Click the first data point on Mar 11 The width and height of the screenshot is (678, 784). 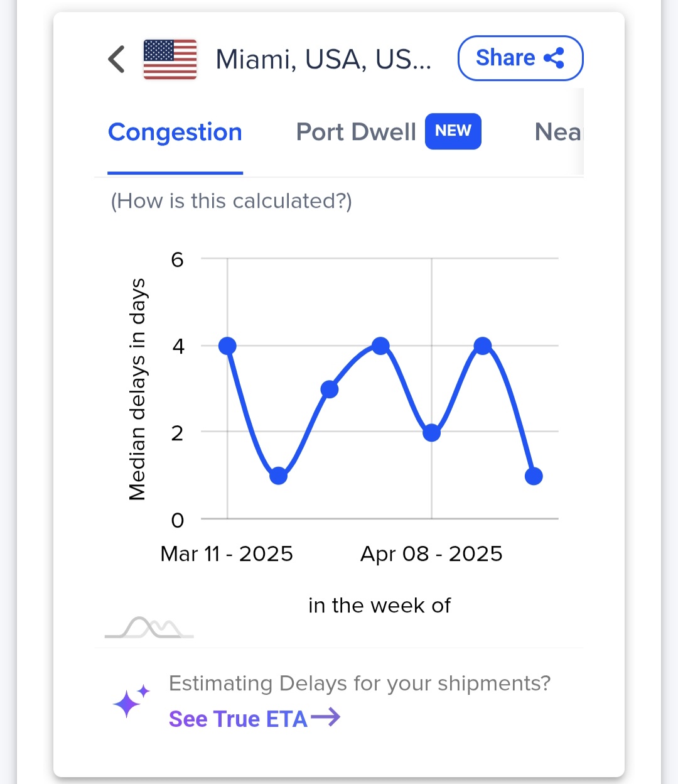pos(227,346)
